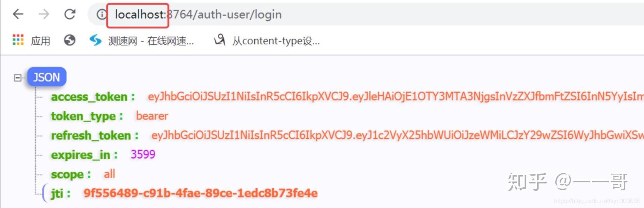Click the browser forward arrow
The height and width of the screenshot is (208, 644).
click(x=44, y=14)
